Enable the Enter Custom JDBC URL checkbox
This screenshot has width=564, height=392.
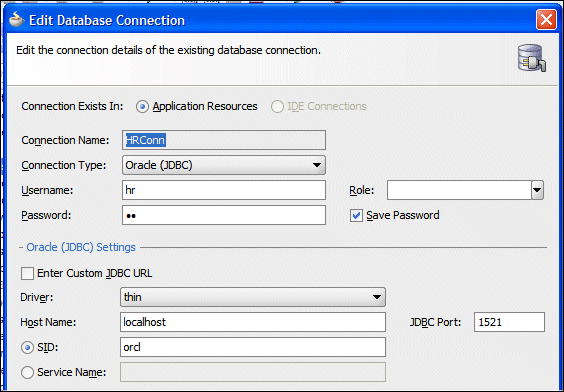click(27, 273)
